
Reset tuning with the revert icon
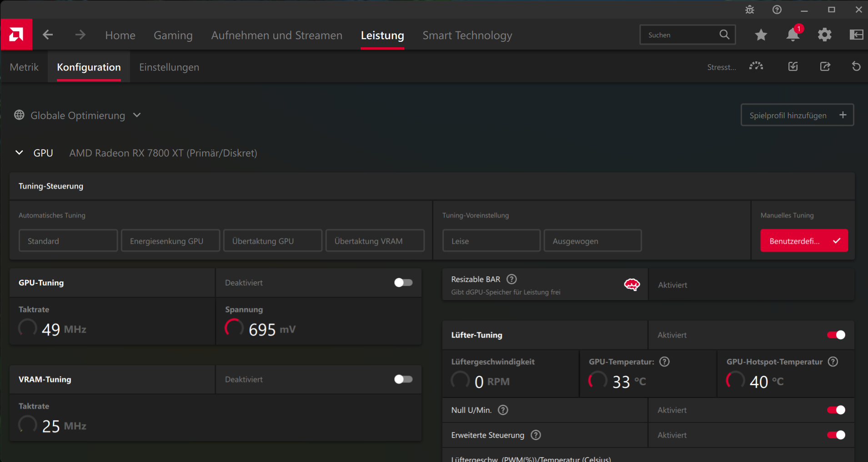point(856,66)
